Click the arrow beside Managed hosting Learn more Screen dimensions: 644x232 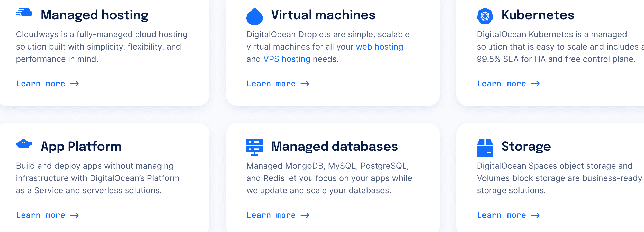point(75,84)
